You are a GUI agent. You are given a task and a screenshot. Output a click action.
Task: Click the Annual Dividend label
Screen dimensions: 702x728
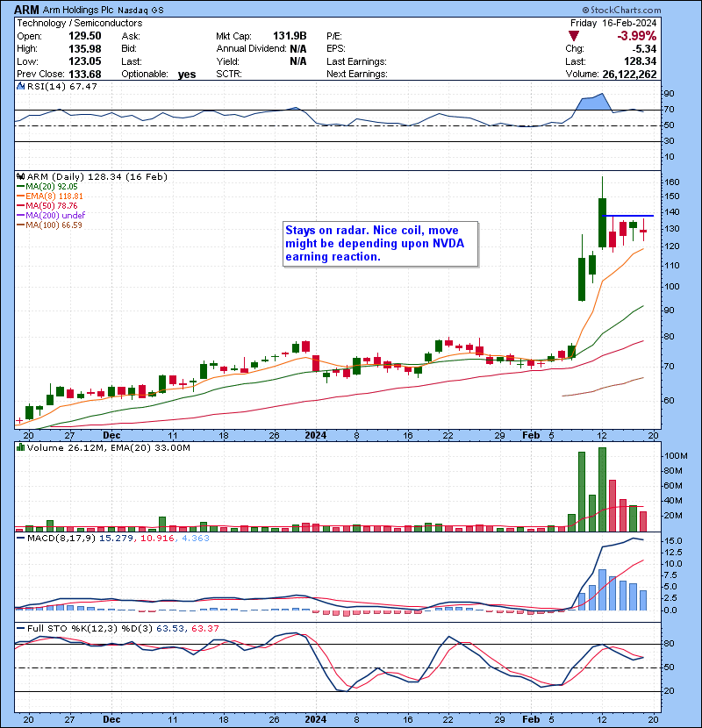coord(251,49)
